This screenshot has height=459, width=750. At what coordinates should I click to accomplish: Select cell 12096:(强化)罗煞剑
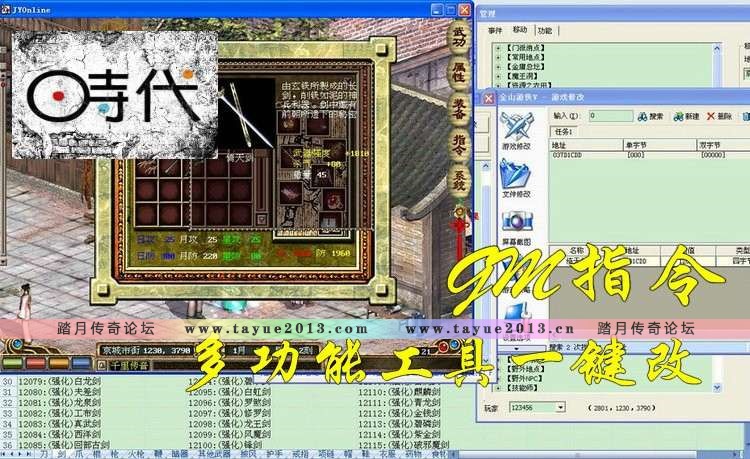(x=229, y=403)
